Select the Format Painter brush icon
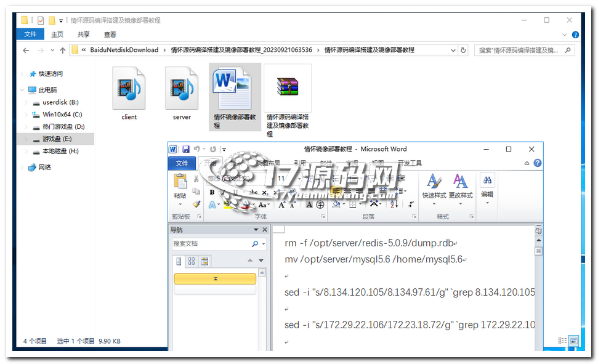This screenshot has height=364, width=598. coord(196,203)
